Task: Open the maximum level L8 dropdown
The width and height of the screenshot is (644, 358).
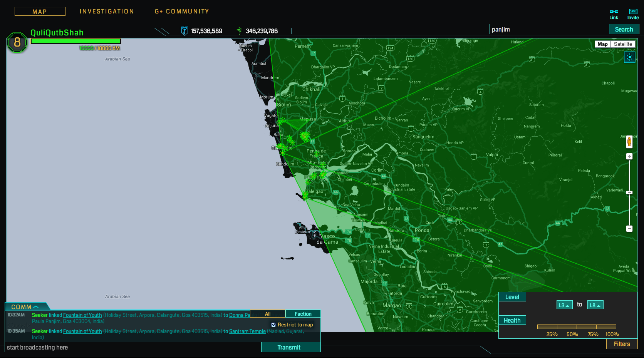Action: [x=595, y=305]
